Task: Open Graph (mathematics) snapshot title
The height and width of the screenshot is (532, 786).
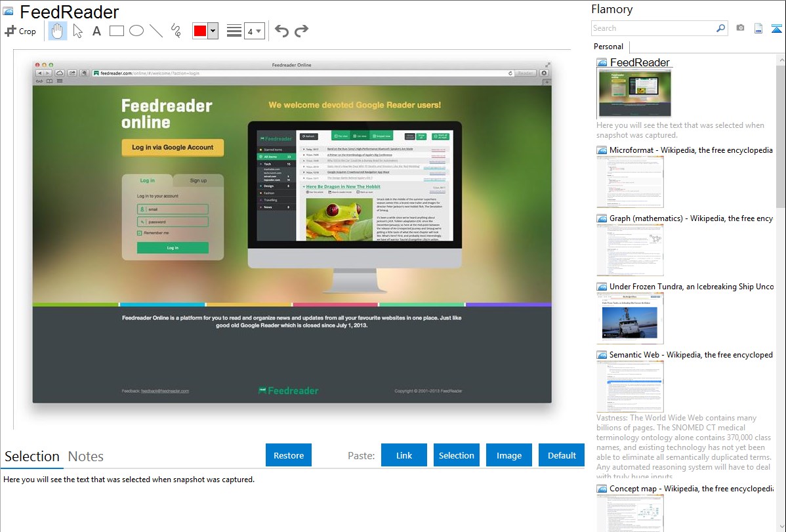Action: point(691,218)
